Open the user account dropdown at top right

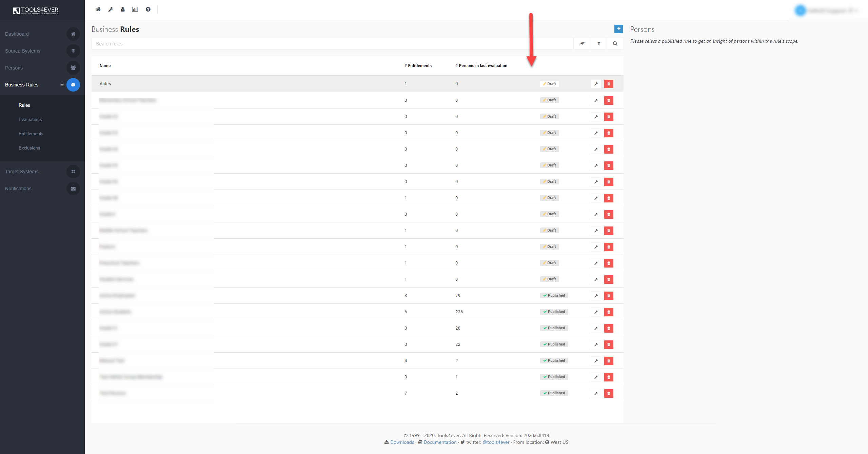click(x=827, y=11)
